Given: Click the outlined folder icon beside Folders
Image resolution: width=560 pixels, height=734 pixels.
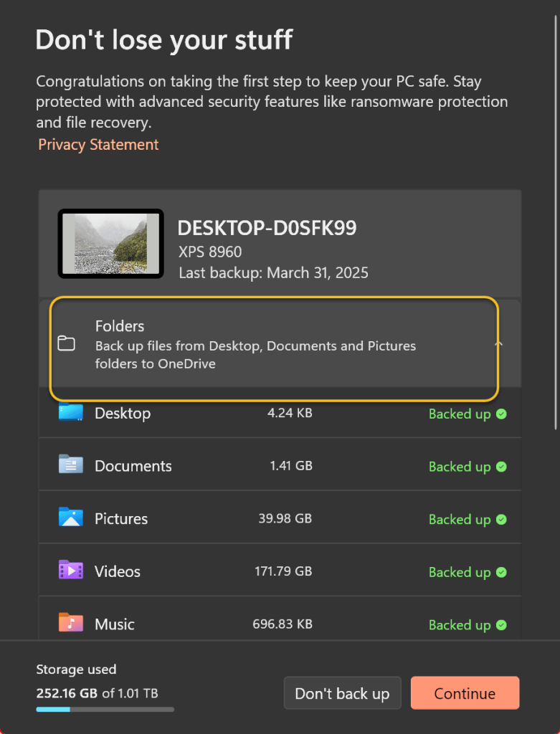Looking at the screenshot, I should coord(67,344).
